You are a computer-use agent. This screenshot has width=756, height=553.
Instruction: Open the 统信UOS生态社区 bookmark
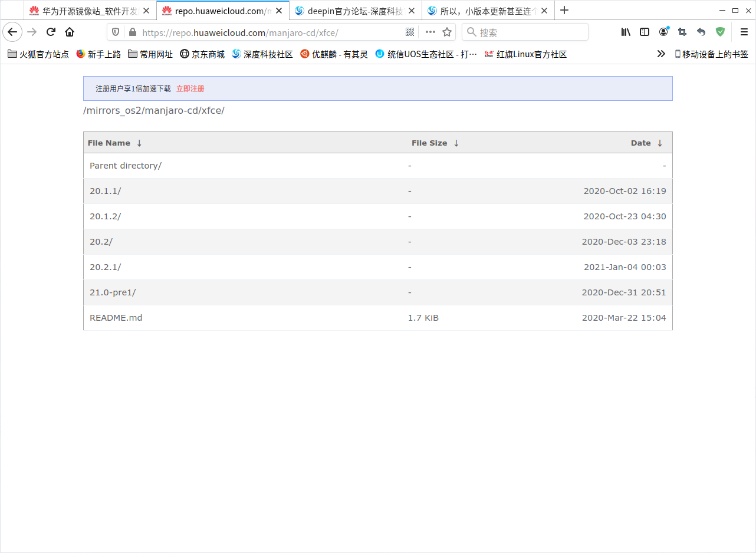pos(426,54)
